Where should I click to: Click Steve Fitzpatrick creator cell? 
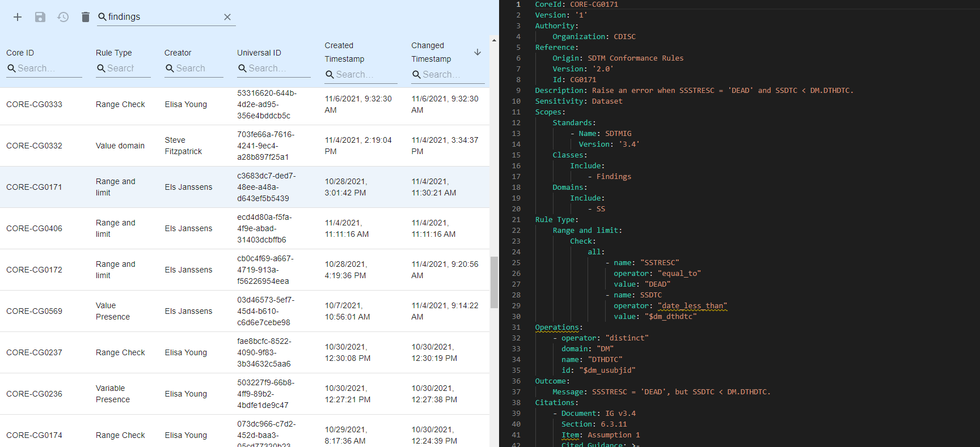pyautogui.click(x=183, y=146)
